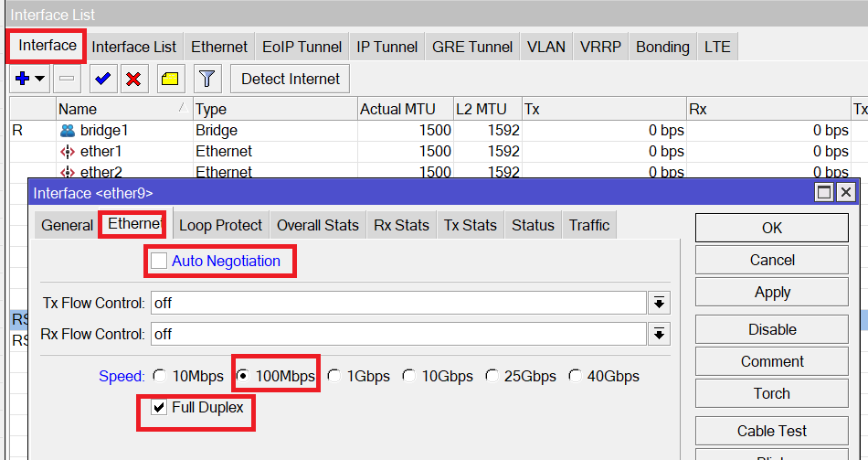
Task: Click the minus remove interface icon
Action: [x=67, y=79]
